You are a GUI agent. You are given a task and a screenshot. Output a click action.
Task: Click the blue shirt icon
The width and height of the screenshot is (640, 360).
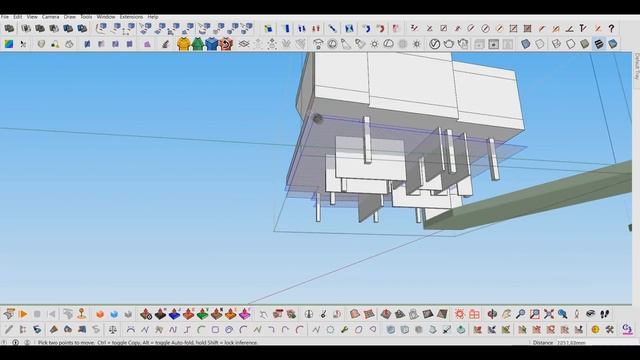[x=211, y=44]
